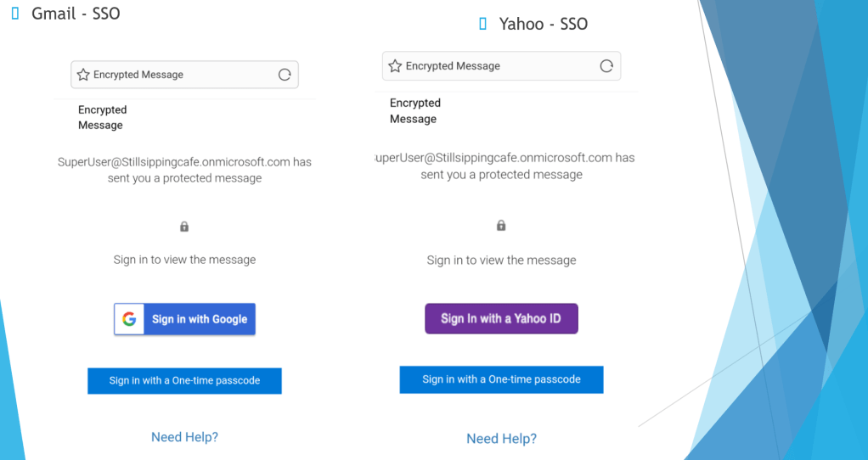Select the Yahoo - SSO heading text
The height and width of the screenshot is (460, 868).
(544, 24)
